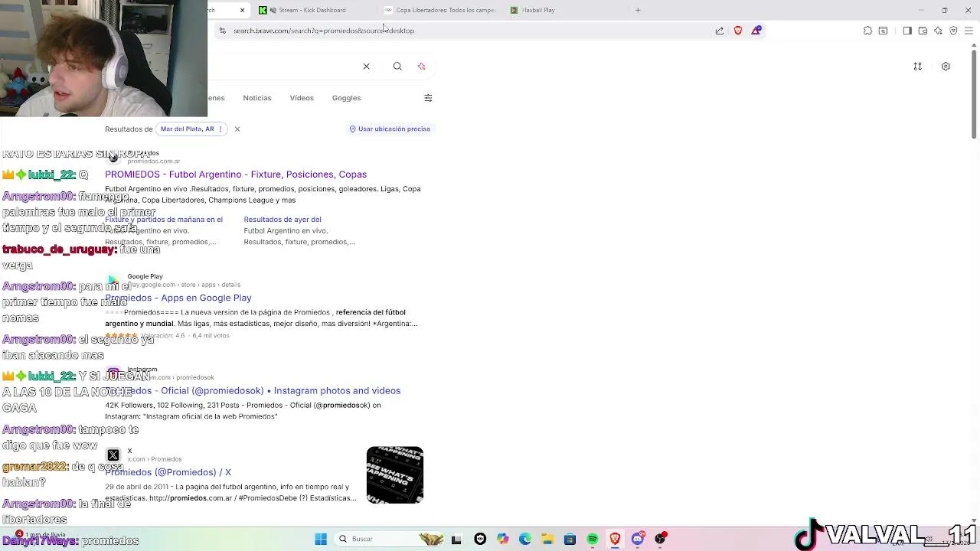980x551 pixels.
Task: Open File Explorer from the taskbar
Action: click(x=547, y=539)
